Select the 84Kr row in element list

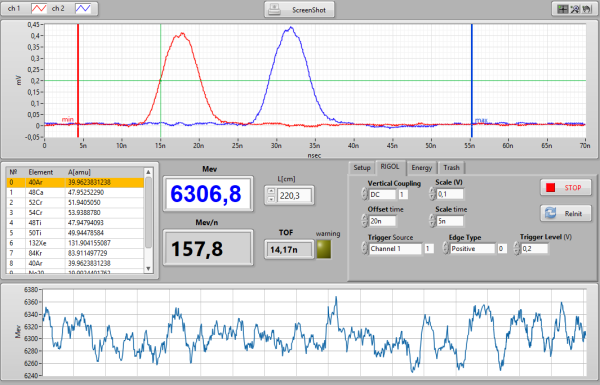pyautogui.click(x=75, y=253)
